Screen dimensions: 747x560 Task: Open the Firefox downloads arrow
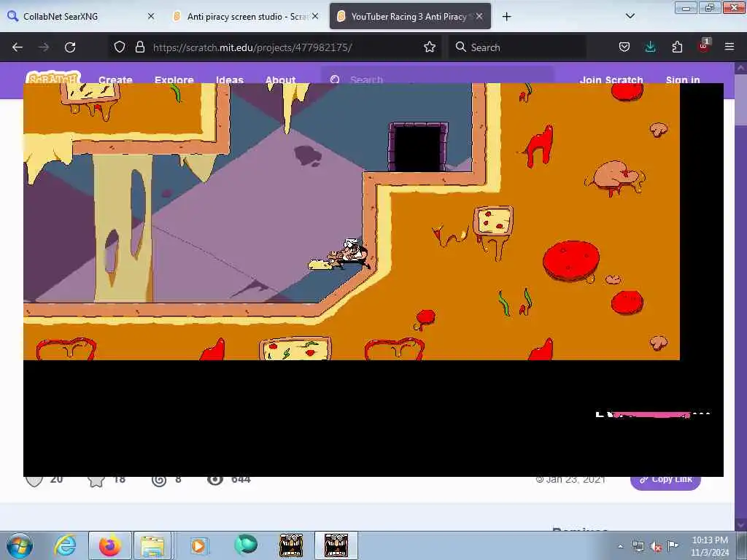pos(650,47)
